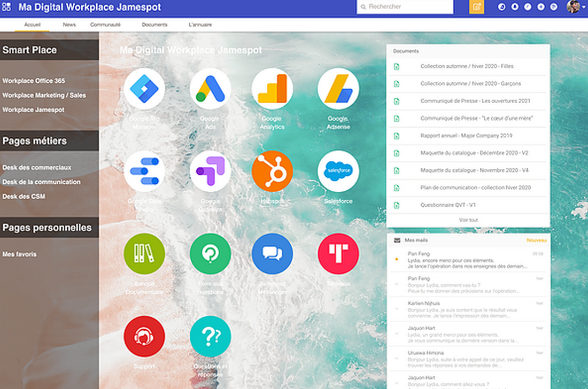Launch Google Ads app
Screen dimensions: 588x389
(x=210, y=89)
